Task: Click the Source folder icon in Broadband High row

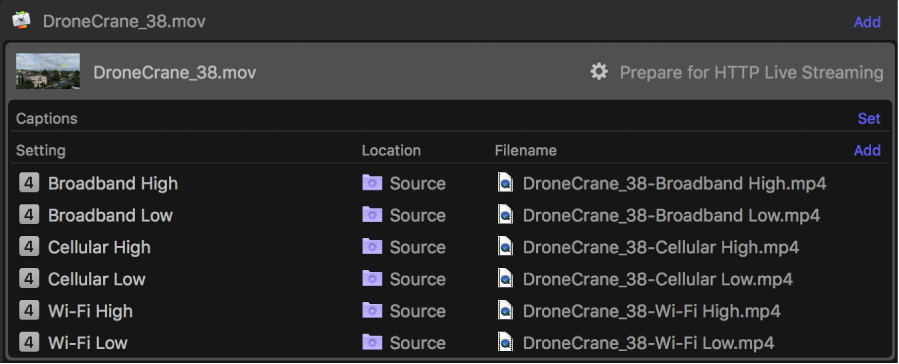Action: [372, 183]
